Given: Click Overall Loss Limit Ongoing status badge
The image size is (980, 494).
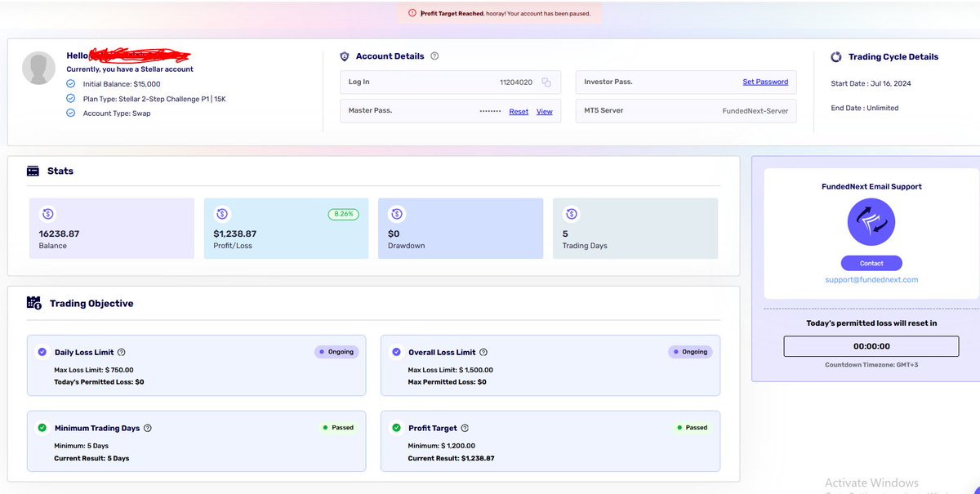Looking at the screenshot, I should (690, 352).
